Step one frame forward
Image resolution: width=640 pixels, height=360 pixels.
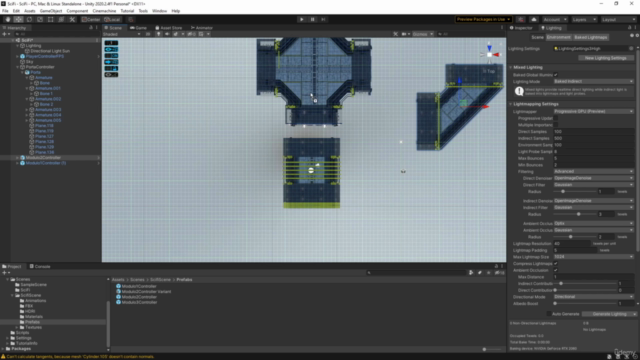point(323,19)
